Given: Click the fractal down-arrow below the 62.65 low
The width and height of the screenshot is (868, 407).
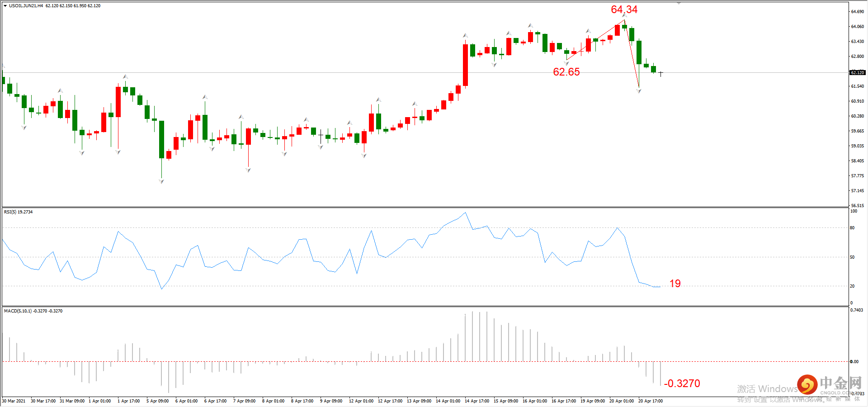Looking at the screenshot, I should point(566,64).
